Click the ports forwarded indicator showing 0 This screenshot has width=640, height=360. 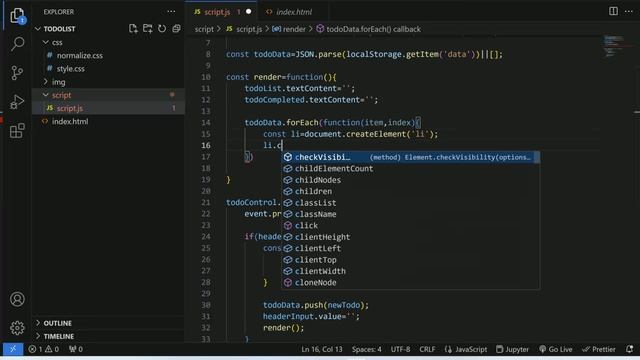pyautogui.click(x=76, y=349)
